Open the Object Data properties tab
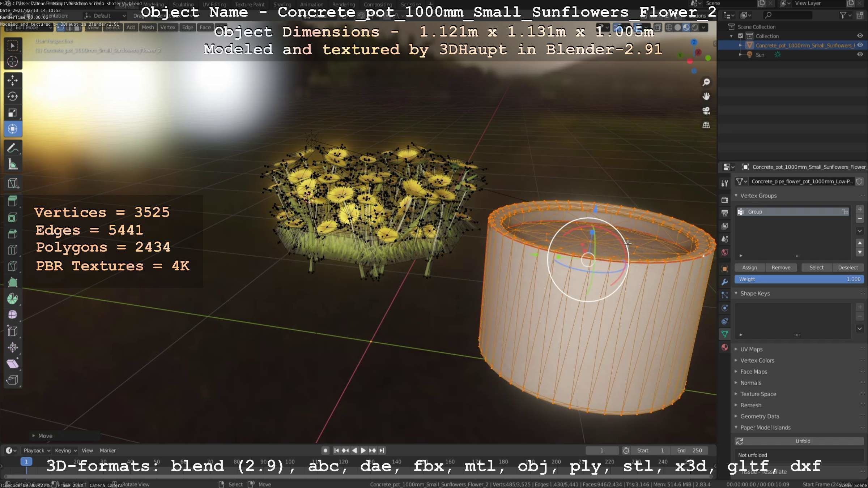868x488 pixels. 725,334
